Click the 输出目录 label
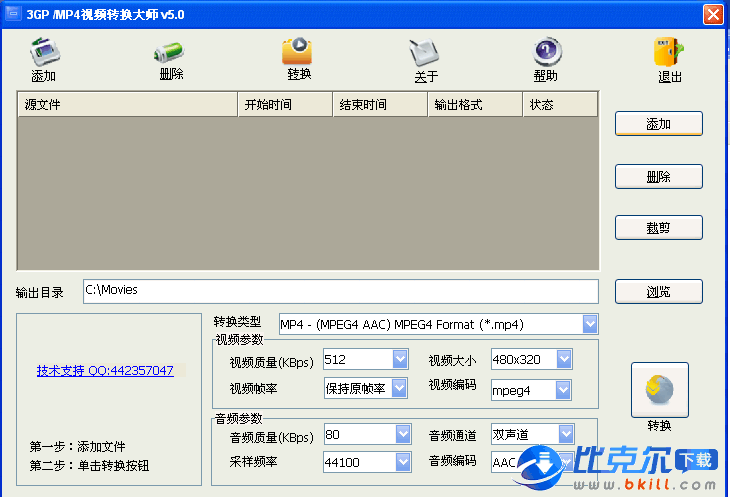Image resolution: width=730 pixels, height=497 pixels. (40, 293)
